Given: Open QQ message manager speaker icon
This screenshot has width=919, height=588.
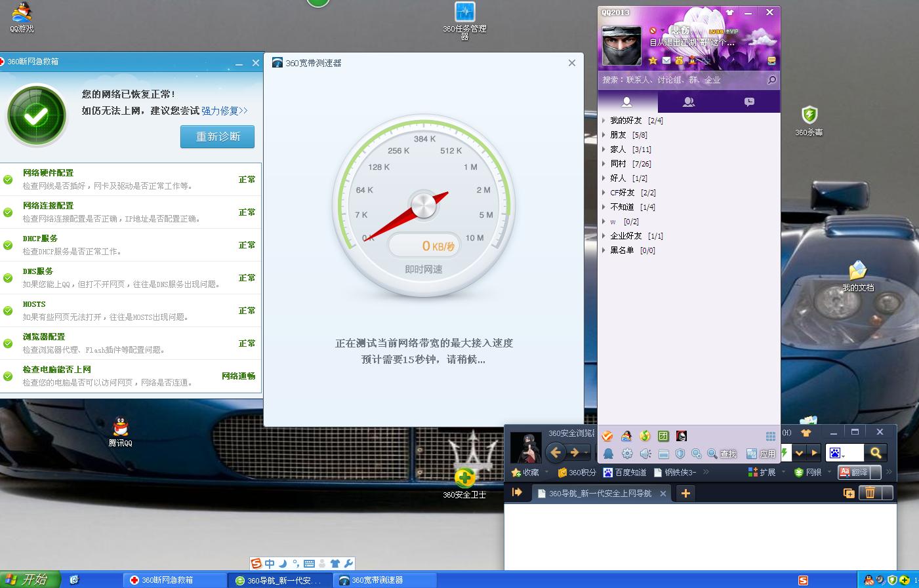Looking at the screenshot, I should [x=645, y=454].
